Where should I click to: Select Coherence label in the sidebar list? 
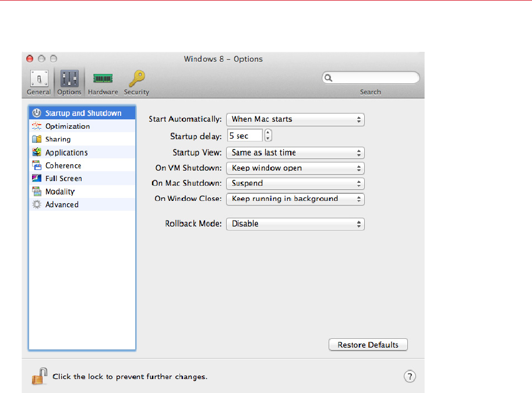(x=64, y=165)
